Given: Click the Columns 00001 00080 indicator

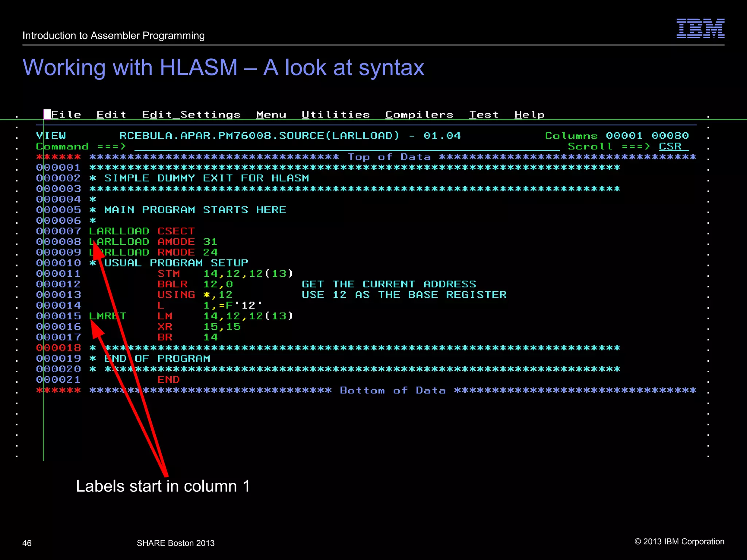Looking at the screenshot, I should point(617,136).
